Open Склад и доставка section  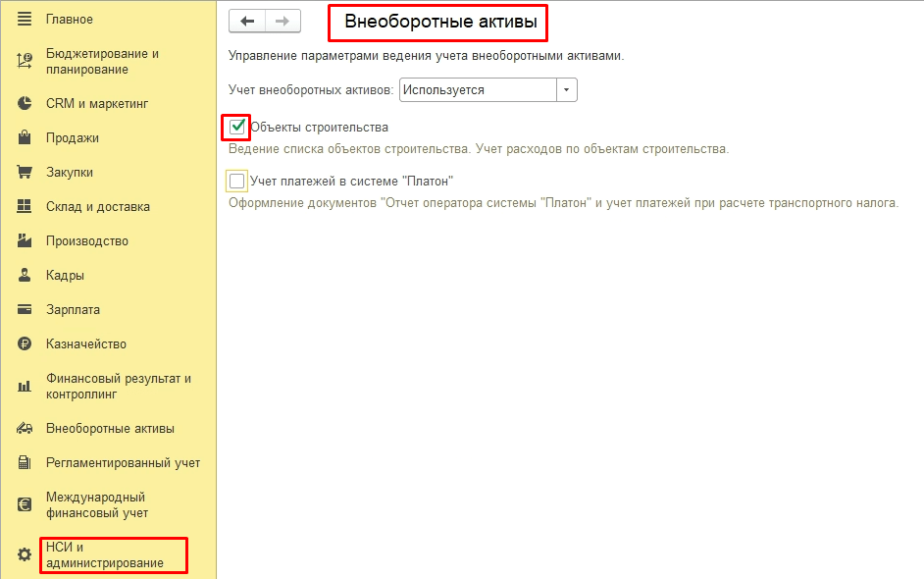pos(98,206)
